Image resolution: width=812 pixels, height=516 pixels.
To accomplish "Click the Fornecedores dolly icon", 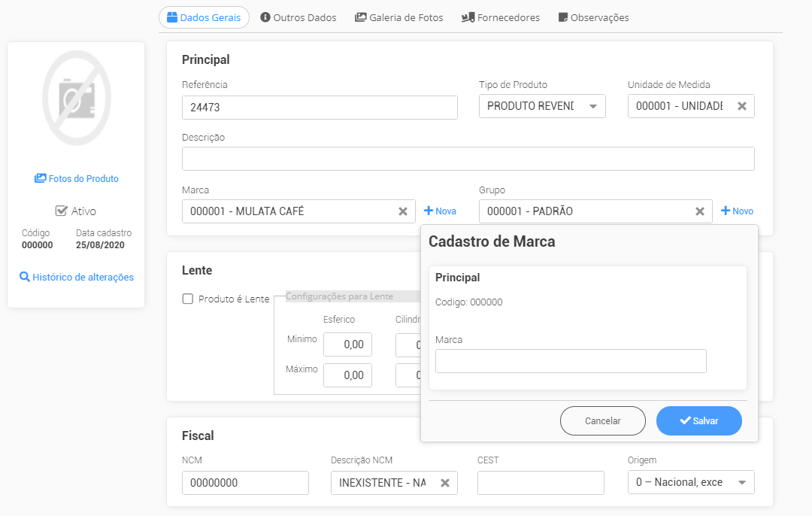I will pos(468,17).
